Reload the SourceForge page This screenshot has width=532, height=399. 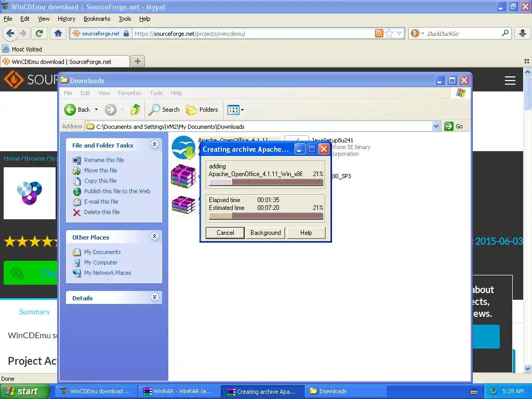click(39, 33)
